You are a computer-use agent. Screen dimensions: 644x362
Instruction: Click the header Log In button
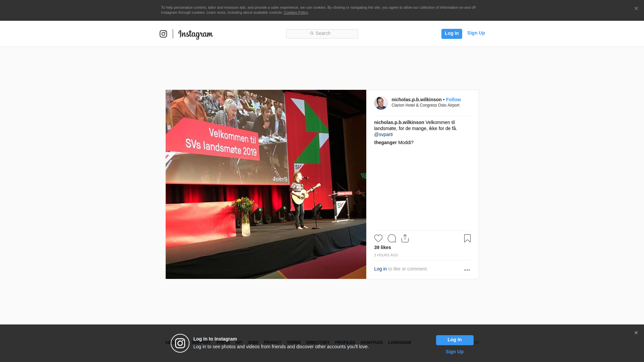(x=451, y=34)
